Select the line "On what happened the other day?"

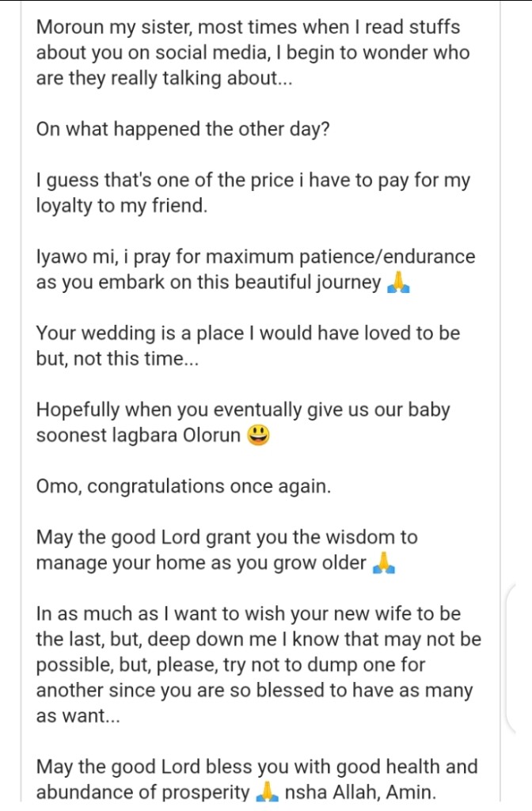[x=183, y=129]
